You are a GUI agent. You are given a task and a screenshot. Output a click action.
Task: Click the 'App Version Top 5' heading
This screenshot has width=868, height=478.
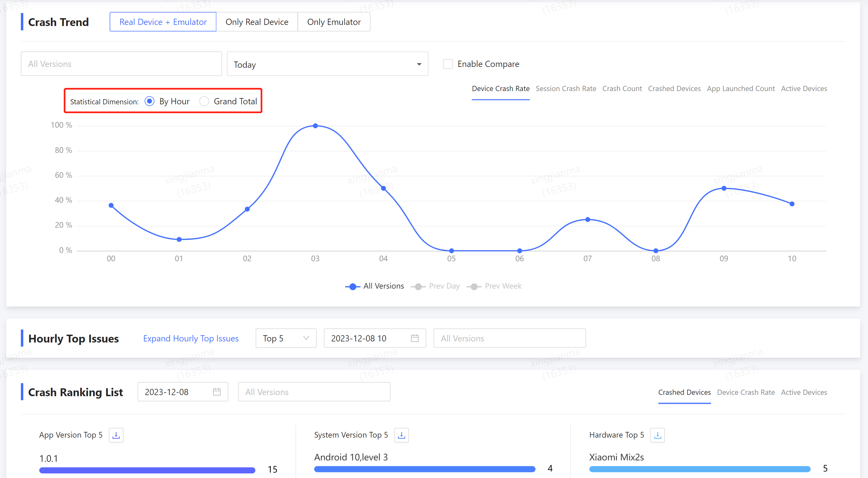(x=71, y=435)
